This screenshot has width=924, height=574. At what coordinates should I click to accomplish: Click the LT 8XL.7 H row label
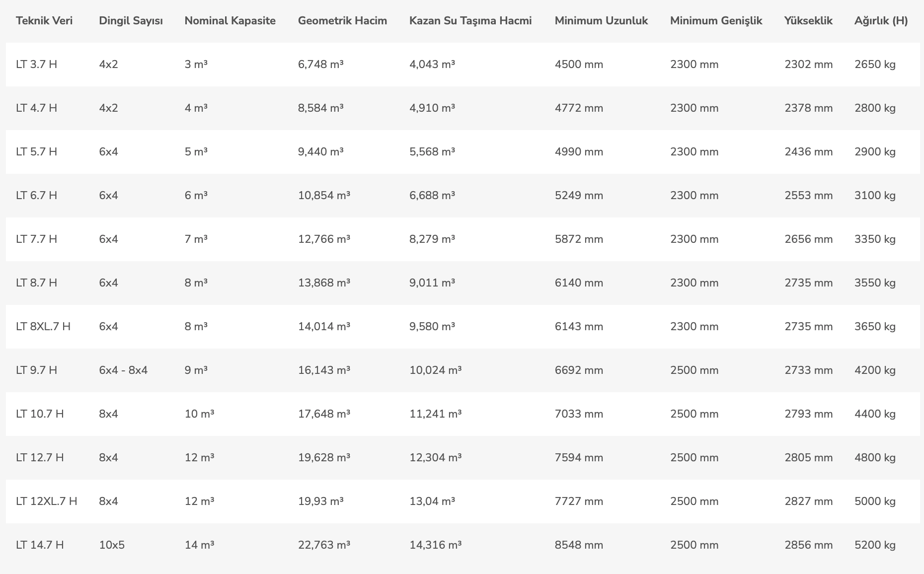coord(43,327)
